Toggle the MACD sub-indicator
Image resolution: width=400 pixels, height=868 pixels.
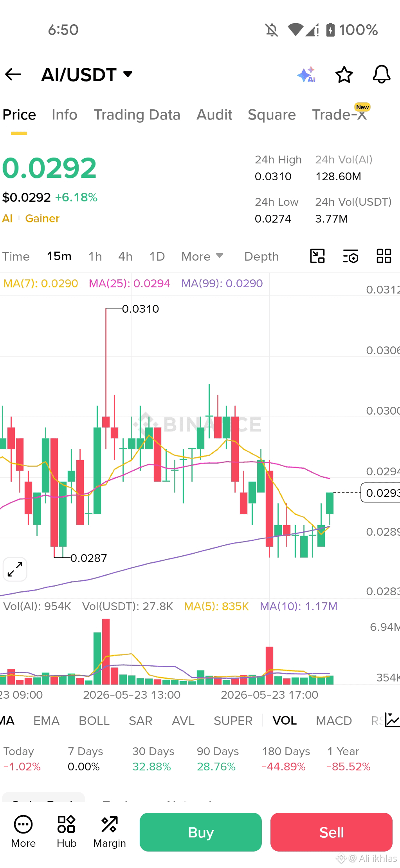[x=334, y=720]
